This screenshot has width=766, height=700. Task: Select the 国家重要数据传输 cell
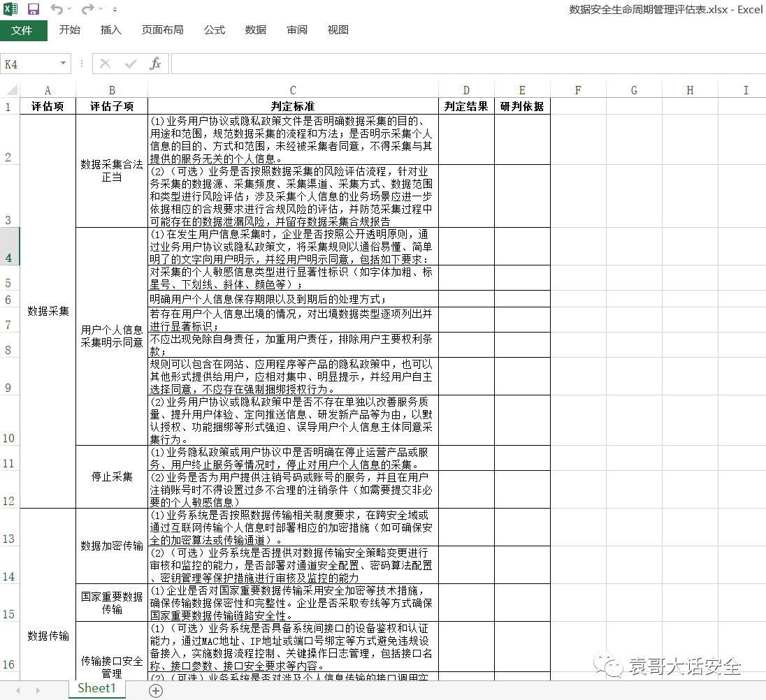(x=111, y=603)
